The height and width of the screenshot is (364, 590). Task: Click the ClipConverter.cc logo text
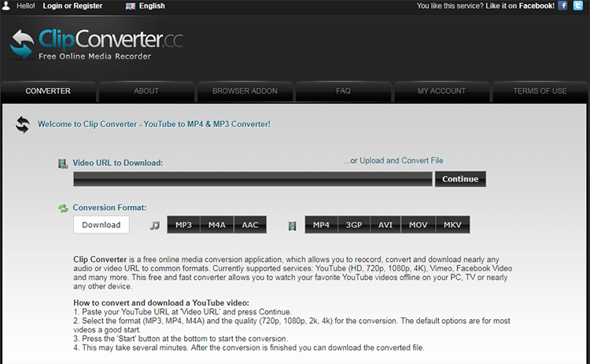coord(111,39)
